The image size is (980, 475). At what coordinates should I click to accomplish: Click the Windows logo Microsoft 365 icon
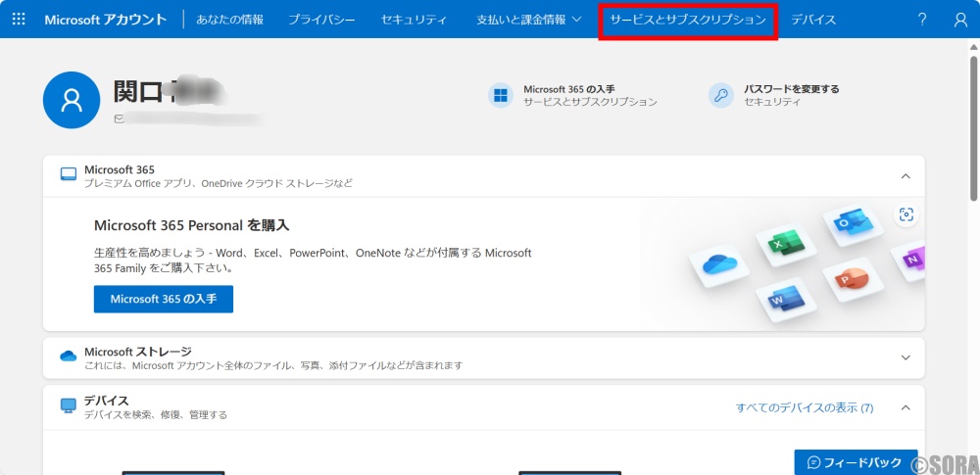(x=500, y=95)
